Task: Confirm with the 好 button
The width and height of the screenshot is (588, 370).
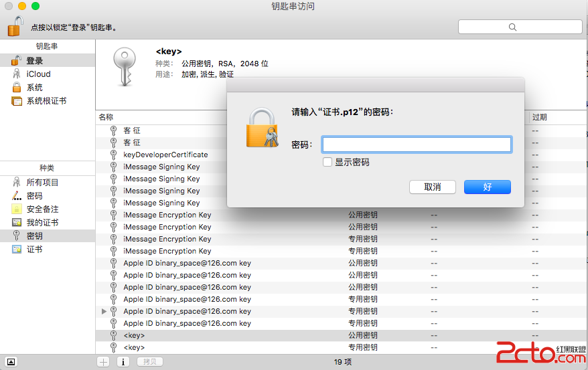Action: pos(487,187)
